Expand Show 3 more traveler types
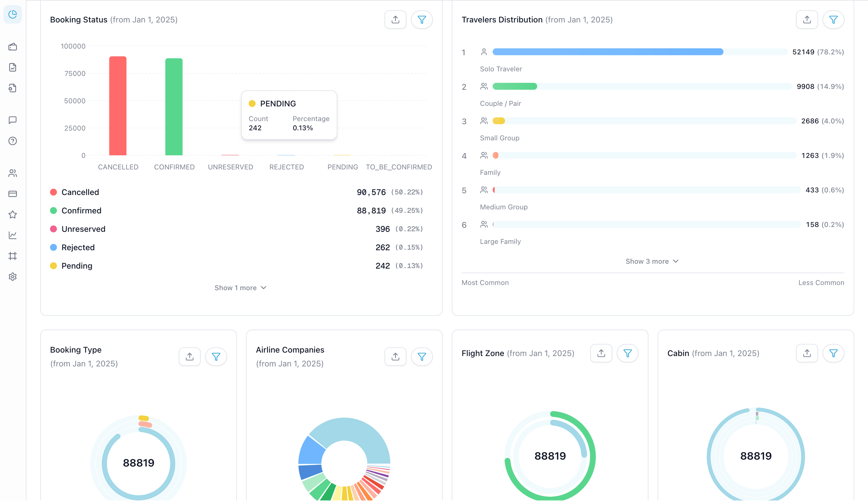 point(652,261)
